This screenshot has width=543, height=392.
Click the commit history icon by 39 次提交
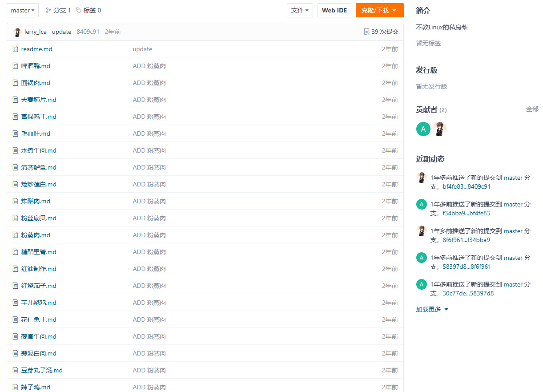tap(366, 32)
